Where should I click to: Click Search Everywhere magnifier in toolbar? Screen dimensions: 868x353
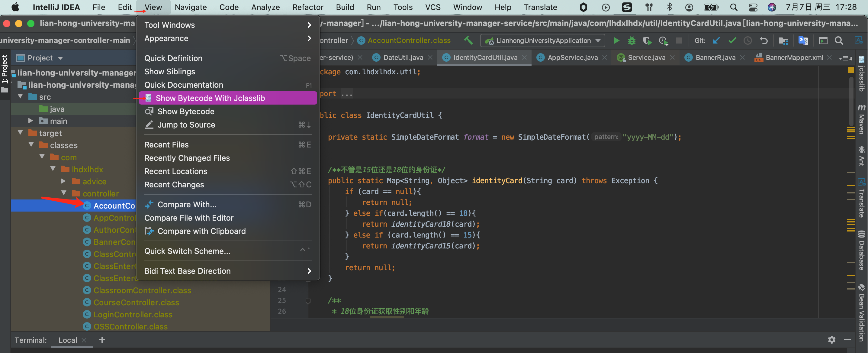click(839, 40)
